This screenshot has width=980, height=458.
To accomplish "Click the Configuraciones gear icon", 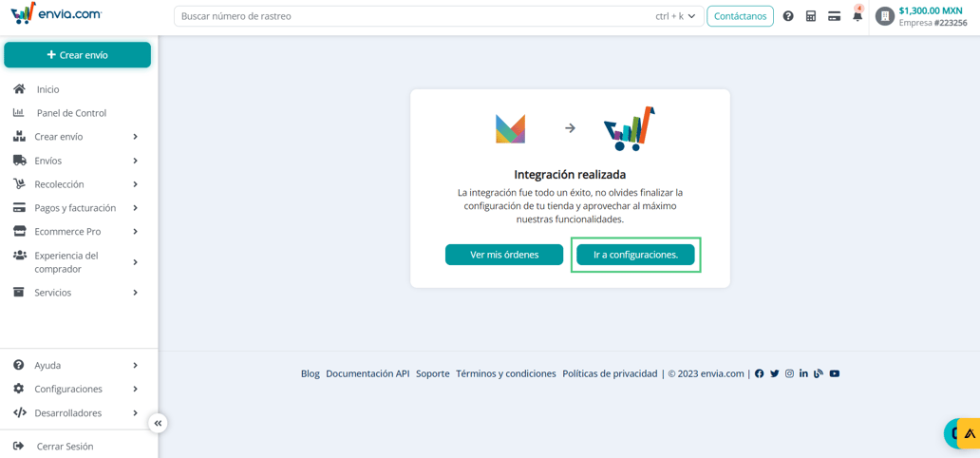I will (19, 389).
